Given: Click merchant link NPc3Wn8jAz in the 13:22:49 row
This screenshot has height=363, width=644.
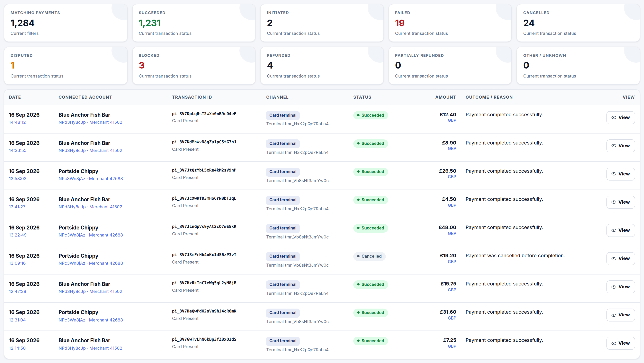Looking at the screenshot, I should (91, 235).
